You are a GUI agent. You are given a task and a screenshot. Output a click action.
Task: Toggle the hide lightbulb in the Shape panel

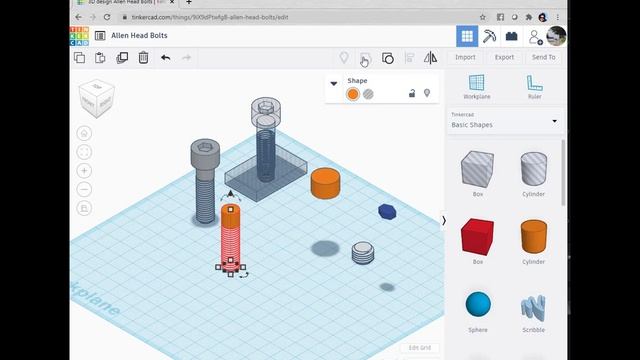pyautogui.click(x=427, y=93)
